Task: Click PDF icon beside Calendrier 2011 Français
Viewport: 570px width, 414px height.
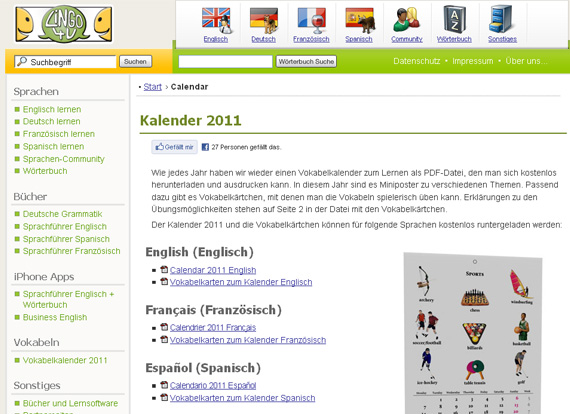Action: pos(164,327)
